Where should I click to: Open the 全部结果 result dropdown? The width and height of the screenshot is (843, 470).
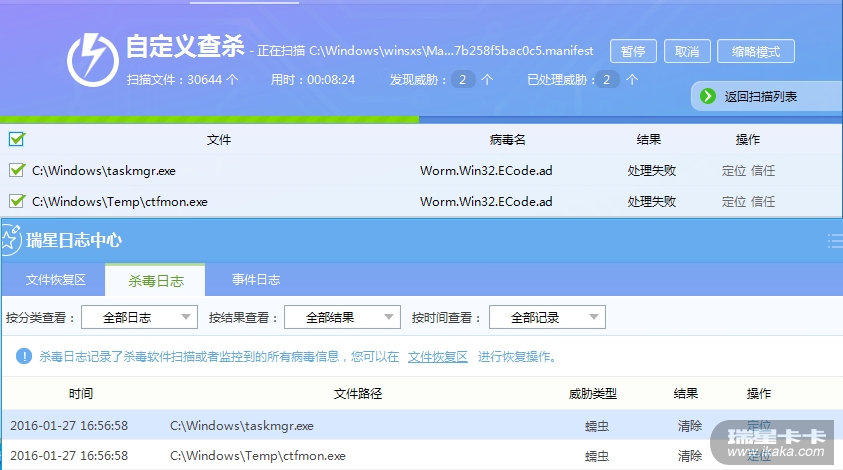click(342, 317)
